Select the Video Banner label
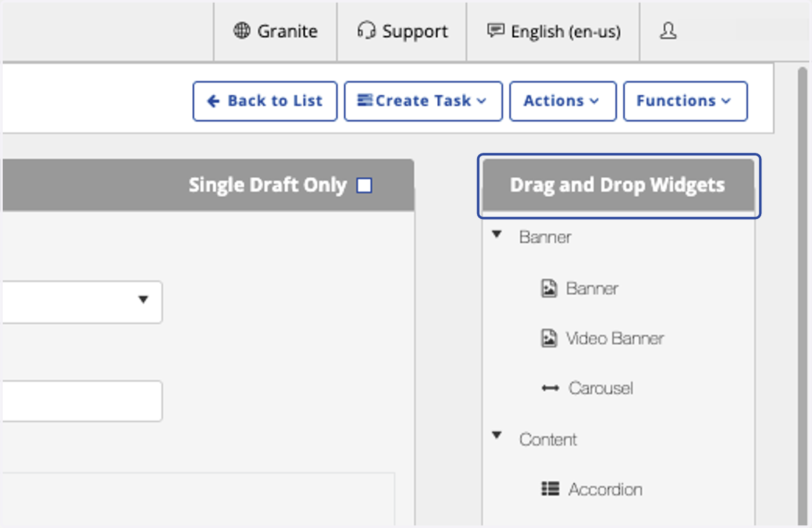The image size is (812, 528). tap(615, 338)
